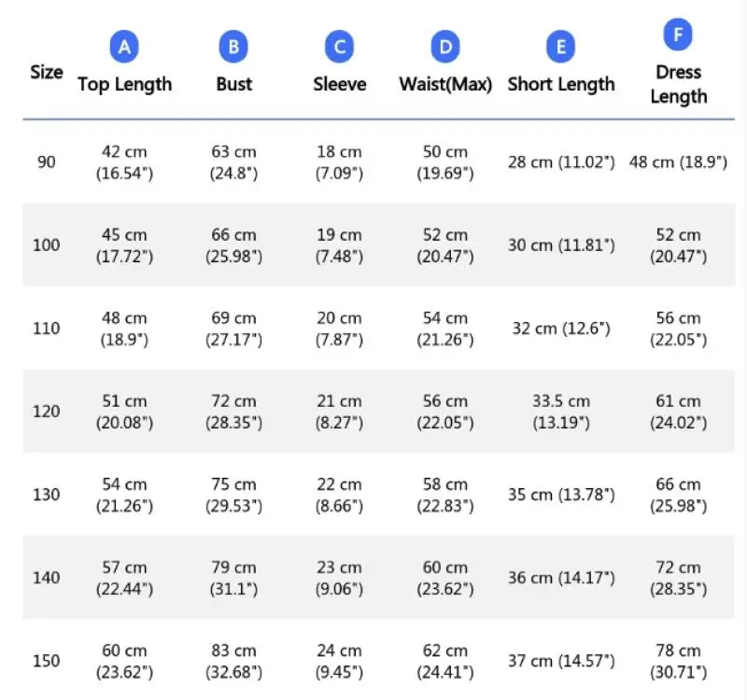Click the Dress Length column header
The image size is (747, 700).
[678, 84]
